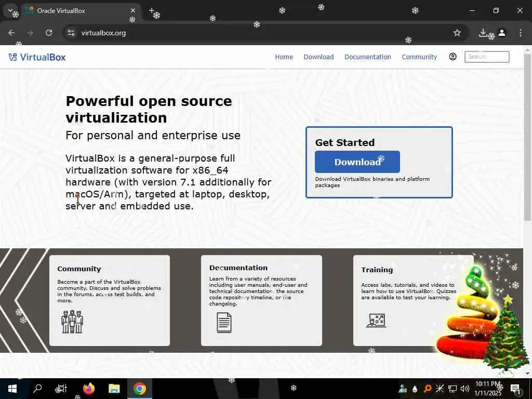
Task: Bookmark this page with star icon
Action: [x=457, y=33]
